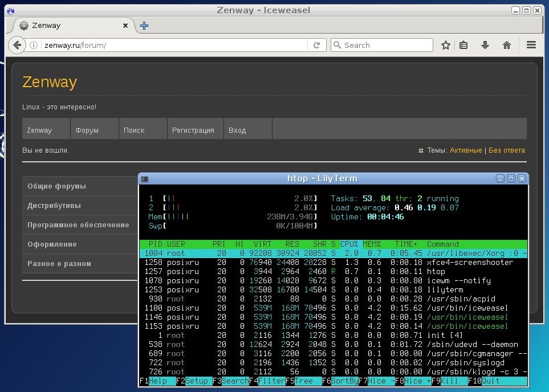The height and width of the screenshot is (392, 549).
Task: Open site info icon in address bar
Action: tap(34, 45)
